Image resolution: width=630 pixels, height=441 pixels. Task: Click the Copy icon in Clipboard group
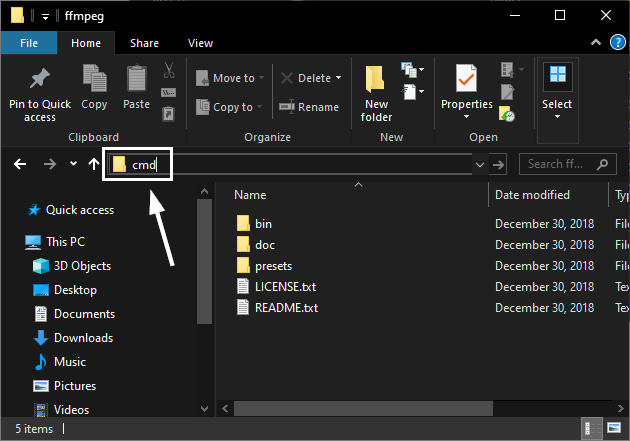coord(95,79)
